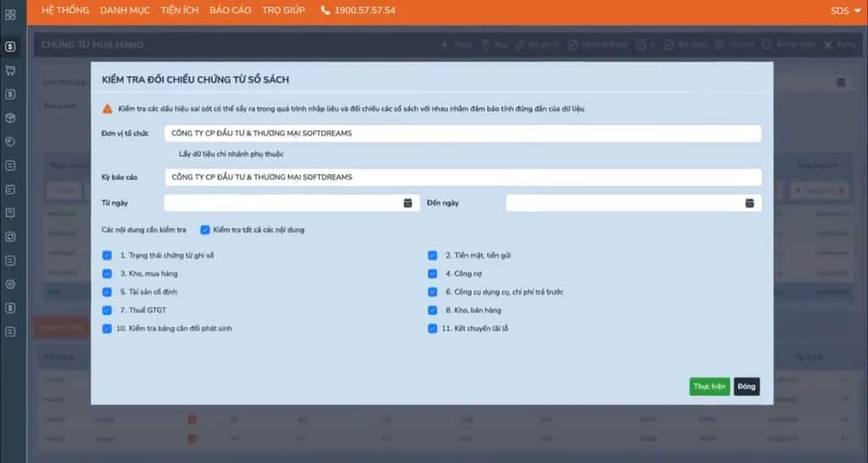Open the BÁO CÁO menu
This screenshot has height=463, width=868.
pos(231,10)
